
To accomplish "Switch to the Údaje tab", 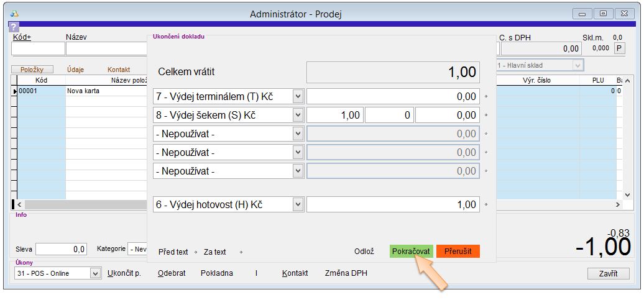I will click(x=75, y=70).
